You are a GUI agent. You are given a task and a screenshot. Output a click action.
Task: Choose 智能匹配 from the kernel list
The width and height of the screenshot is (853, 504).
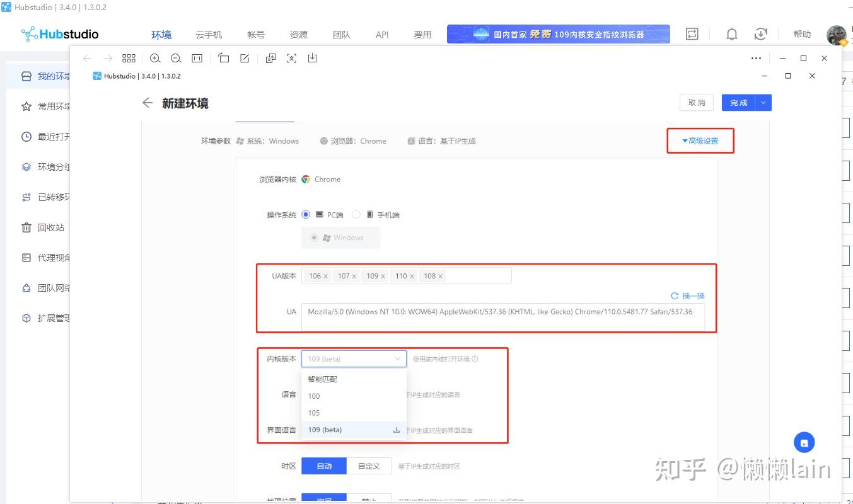point(354,379)
